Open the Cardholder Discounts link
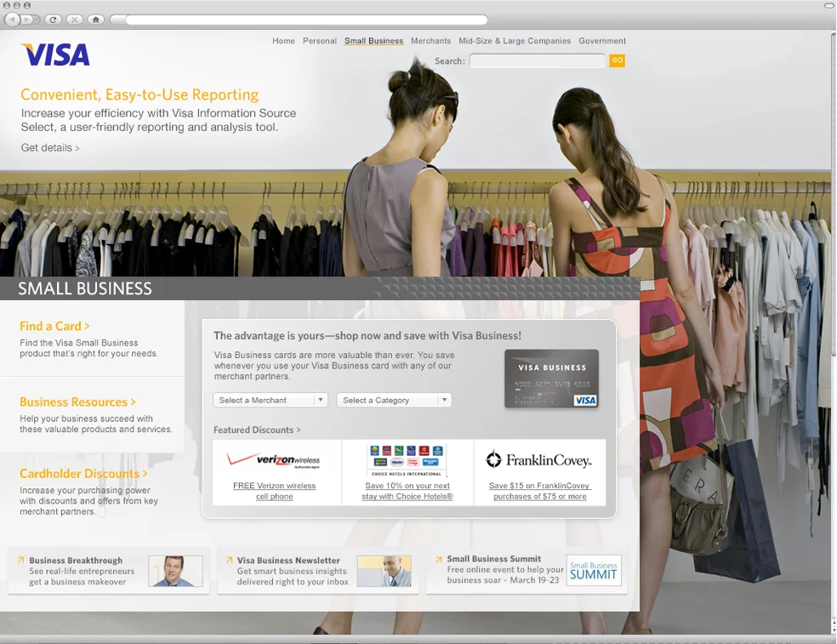The height and width of the screenshot is (644, 837). pyautogui.click(x=83, y=474)
